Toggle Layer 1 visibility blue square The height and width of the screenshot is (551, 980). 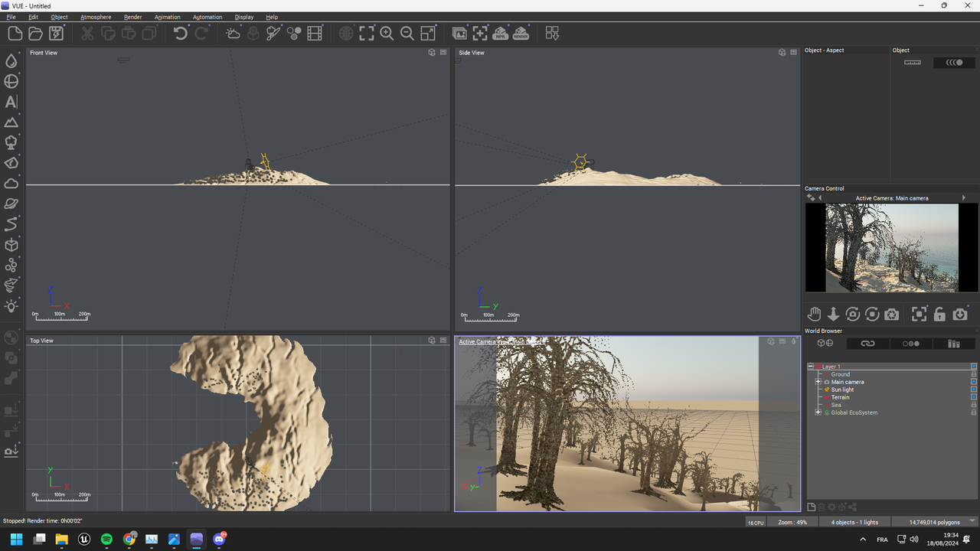(x=974, y=367)
